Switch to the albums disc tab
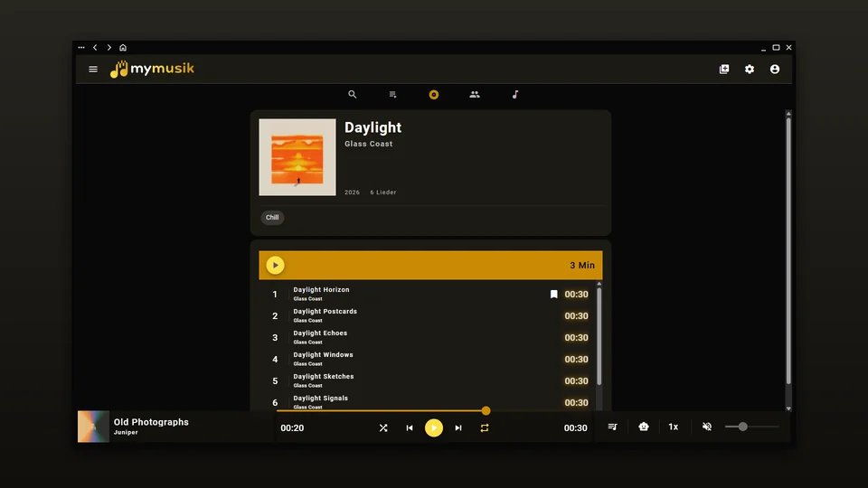The width and height of the screenshot is (868, 488). tap(434, 95)
